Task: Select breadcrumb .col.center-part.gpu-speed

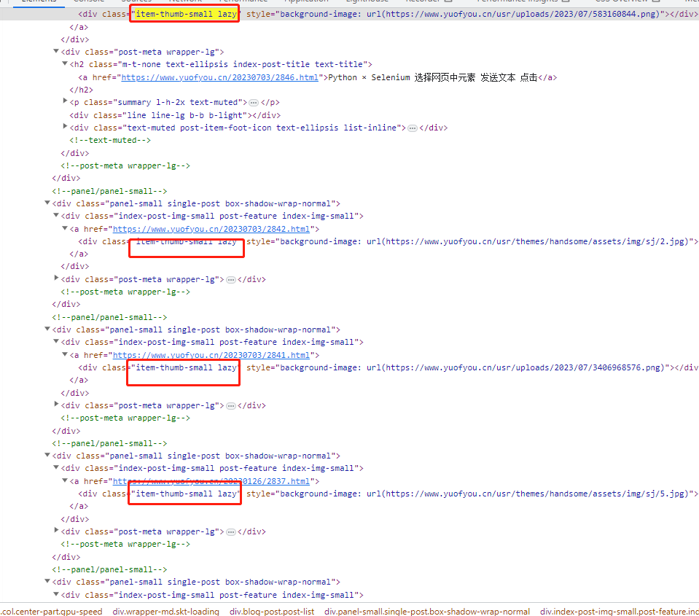Action: [x=51, y=612]
